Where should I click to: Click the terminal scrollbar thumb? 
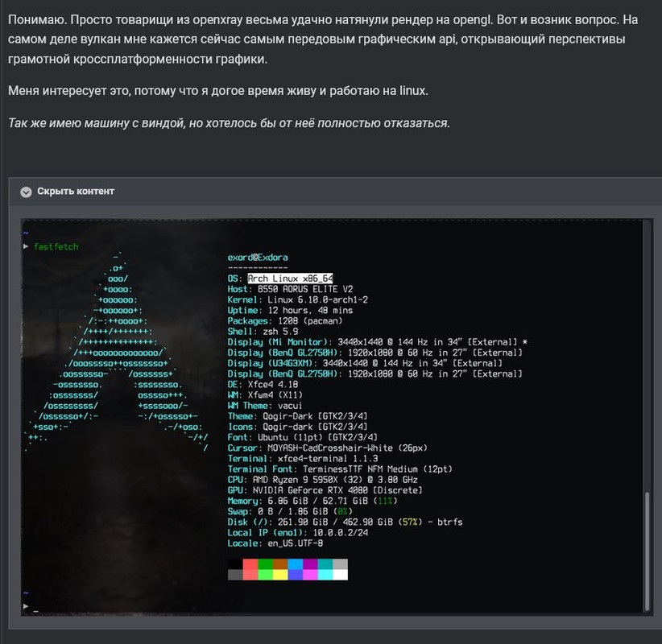tap(647, 551)
